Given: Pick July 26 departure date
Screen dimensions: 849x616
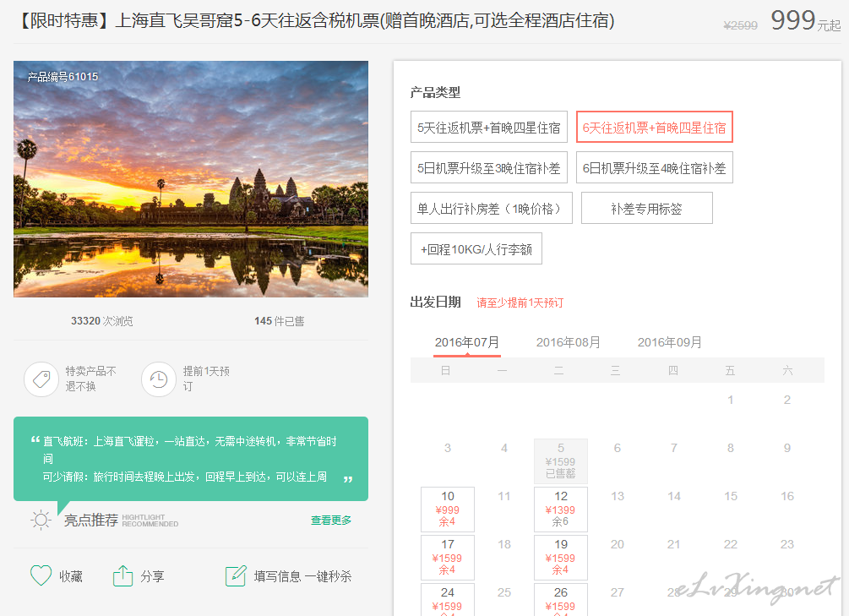Looking at the screenshot, I should [x=560, y=600].
